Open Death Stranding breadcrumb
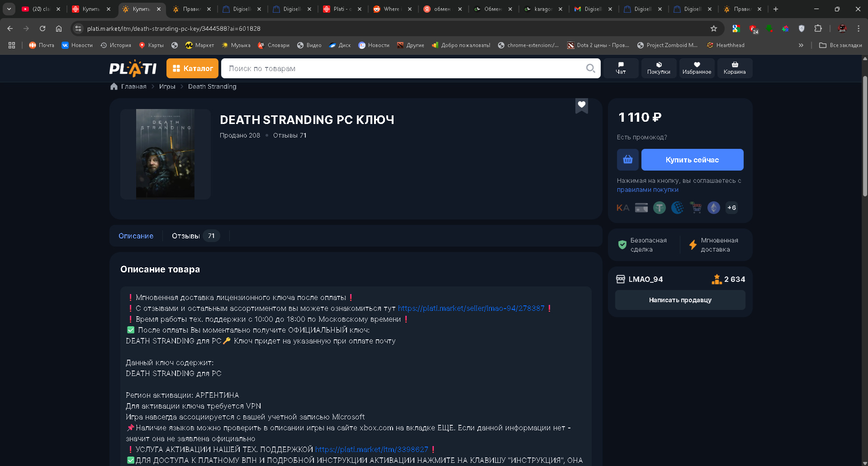 click(212, 86)
